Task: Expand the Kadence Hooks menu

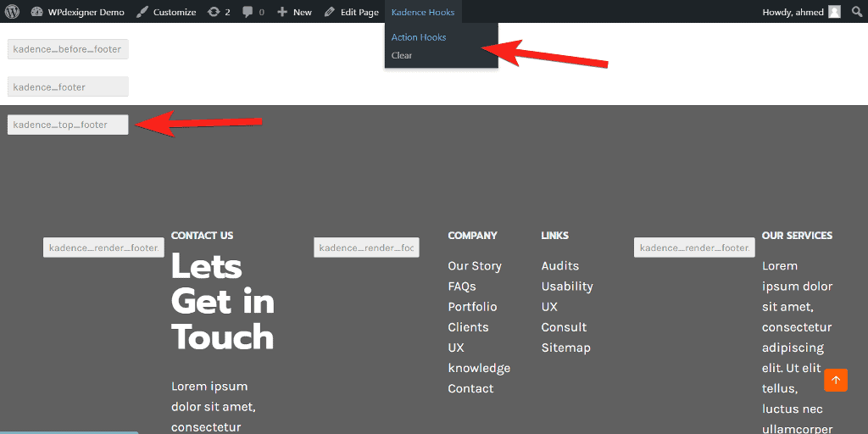Action: [422, 12]
